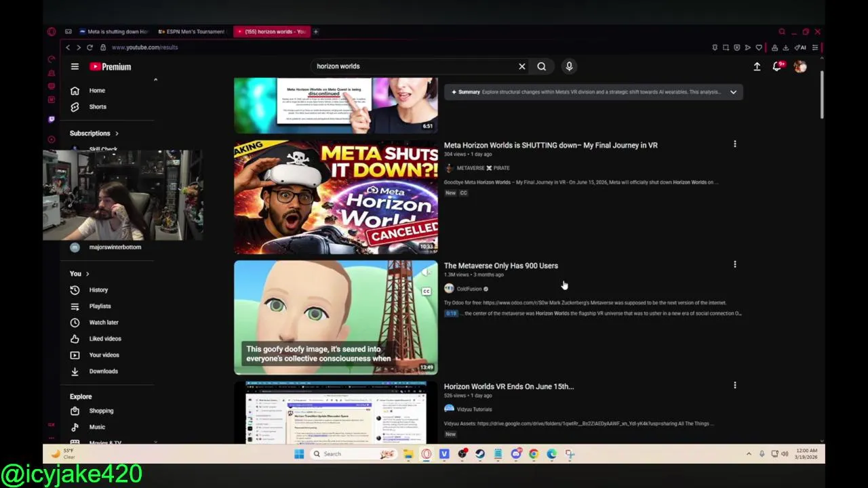Viewport: 868px width, 488px height.
Task: Start voice search with microphone icon
Action: (x=569, y=66)
